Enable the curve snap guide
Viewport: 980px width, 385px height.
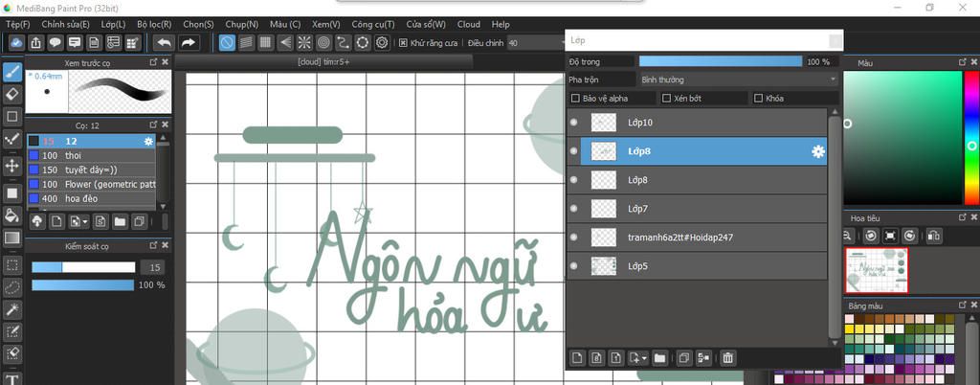coord(344,42)
